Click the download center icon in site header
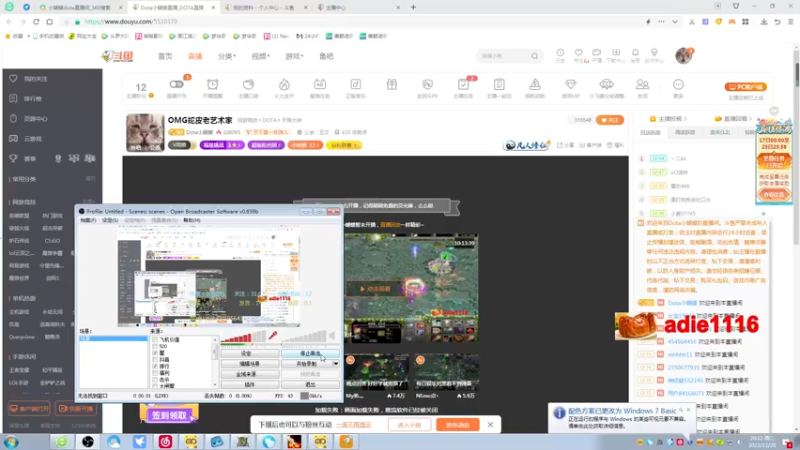Image resolution: width=800 pixels, height=450 pixels. pyautogui.click(x=616, y=53)
